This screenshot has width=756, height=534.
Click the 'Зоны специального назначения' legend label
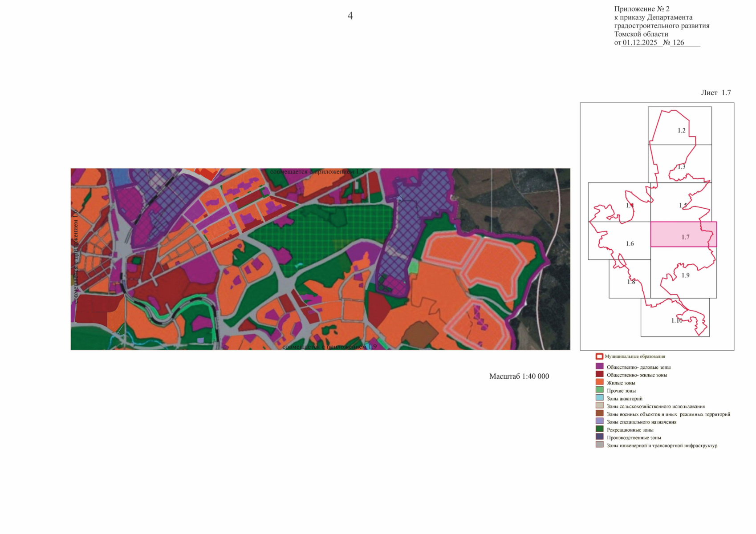[641, 422]
